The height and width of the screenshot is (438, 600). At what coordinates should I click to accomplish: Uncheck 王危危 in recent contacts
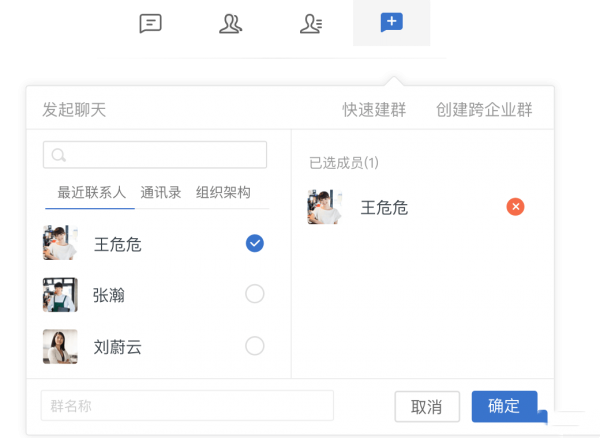click(255, 243)
